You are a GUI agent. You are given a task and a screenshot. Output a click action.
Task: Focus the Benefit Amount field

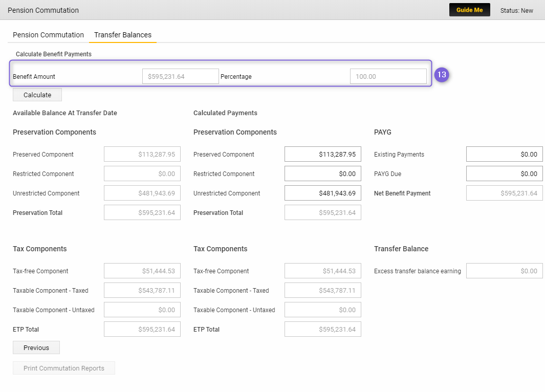pyautogui.click(x=181, y=76)
